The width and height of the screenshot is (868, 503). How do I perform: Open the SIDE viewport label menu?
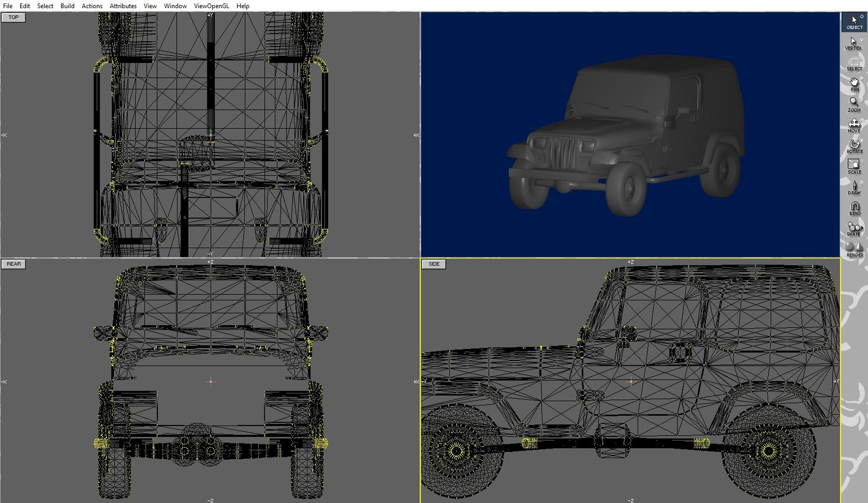[433, 264]
